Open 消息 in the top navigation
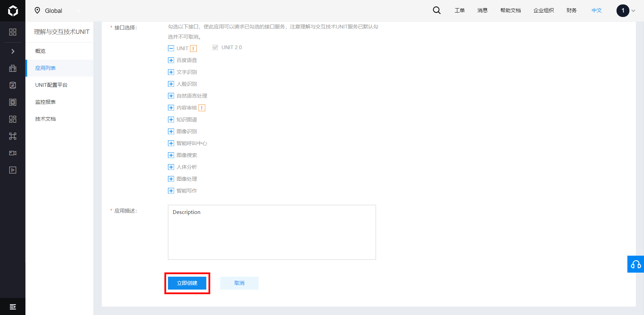Viewport: 644px width, 315px height. [x=482, y=11]
